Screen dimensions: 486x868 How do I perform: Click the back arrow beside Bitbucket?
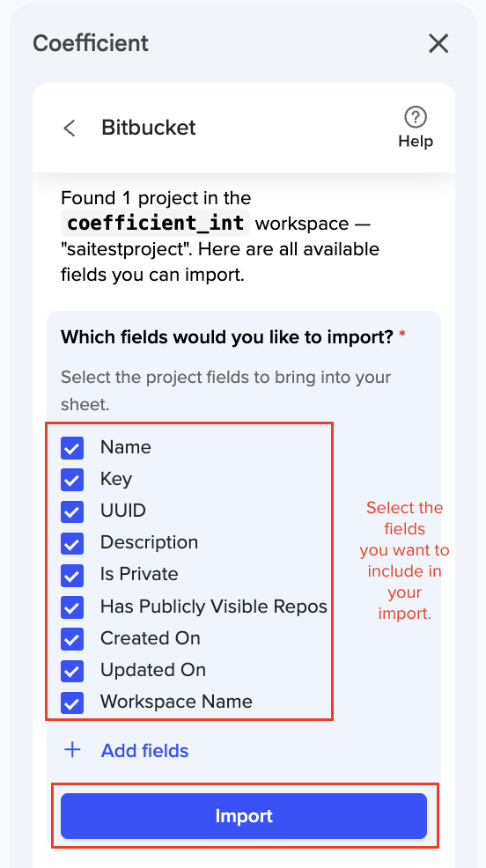(70, 128)
